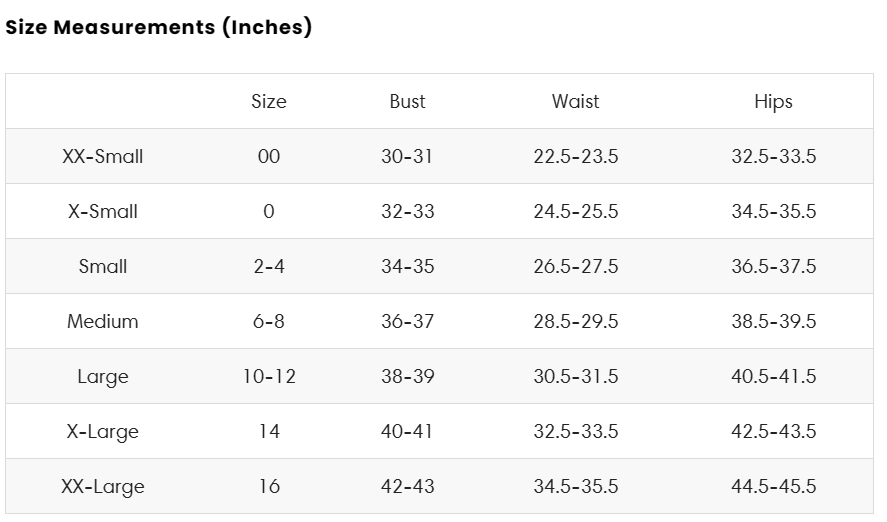Select the Hips column header

coord(773,102)
